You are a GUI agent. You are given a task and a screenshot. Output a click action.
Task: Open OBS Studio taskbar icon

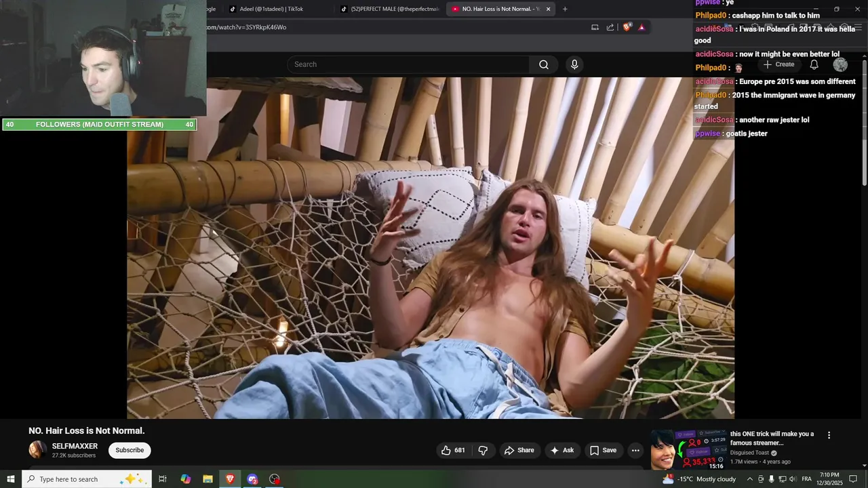coord(275,479)
